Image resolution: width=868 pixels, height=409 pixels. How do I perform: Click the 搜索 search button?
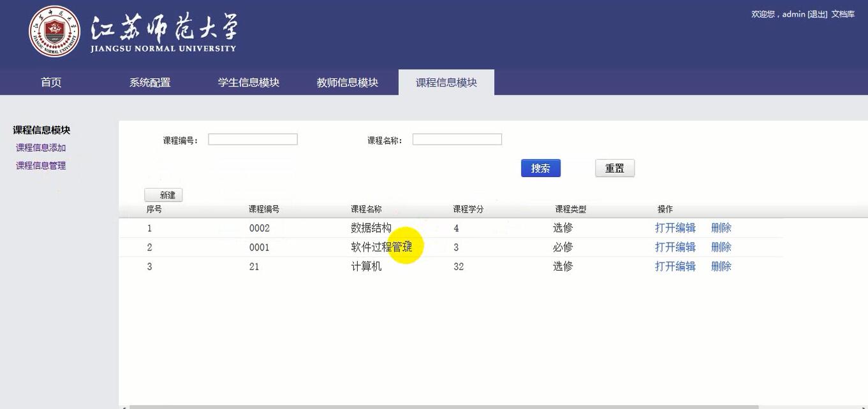coord(540,168)
